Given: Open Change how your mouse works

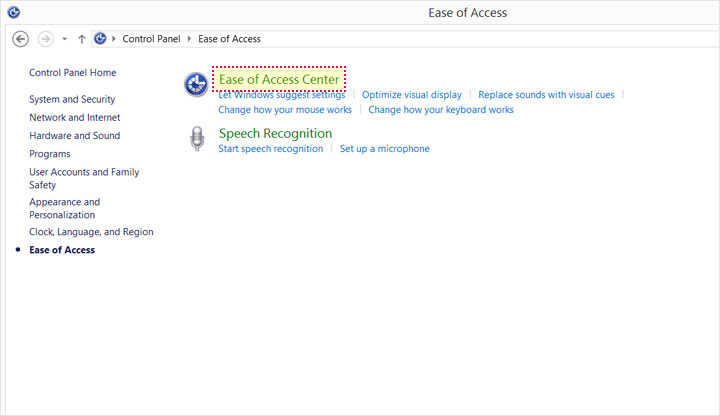Looking at the screenshot, I should (x=285, y=110).
